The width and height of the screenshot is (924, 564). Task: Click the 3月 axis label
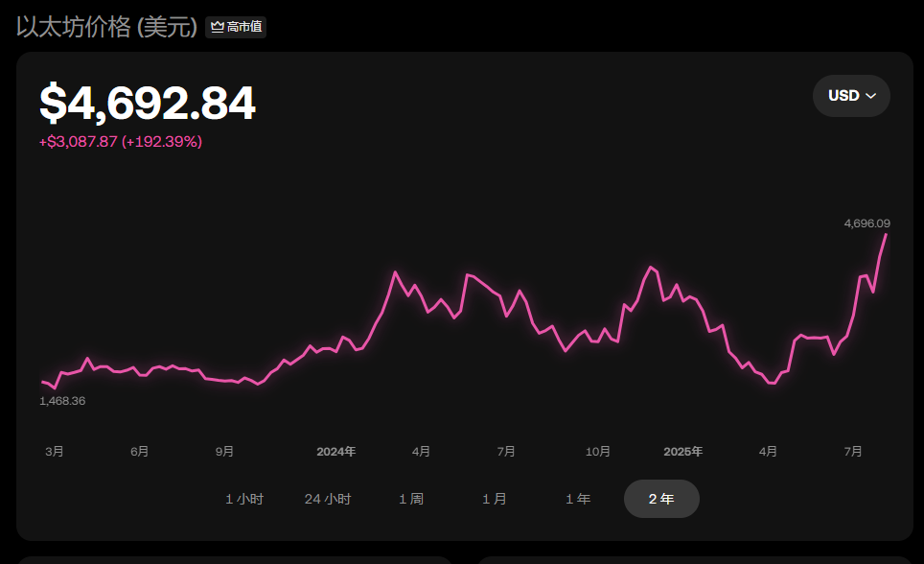click(x=55, y=452)
